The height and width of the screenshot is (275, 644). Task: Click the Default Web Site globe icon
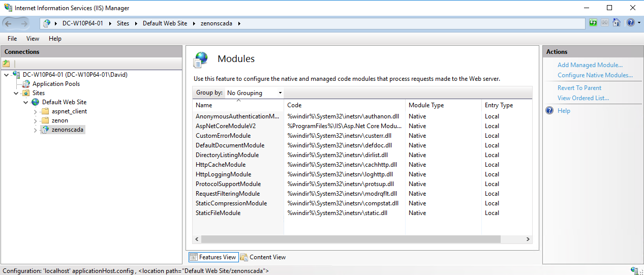tap(36, 102)
